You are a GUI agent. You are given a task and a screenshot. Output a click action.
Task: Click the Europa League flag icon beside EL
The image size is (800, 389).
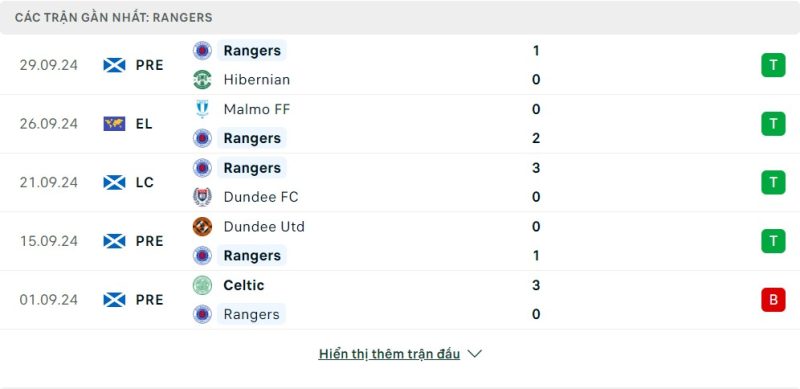tap(114, 124)
